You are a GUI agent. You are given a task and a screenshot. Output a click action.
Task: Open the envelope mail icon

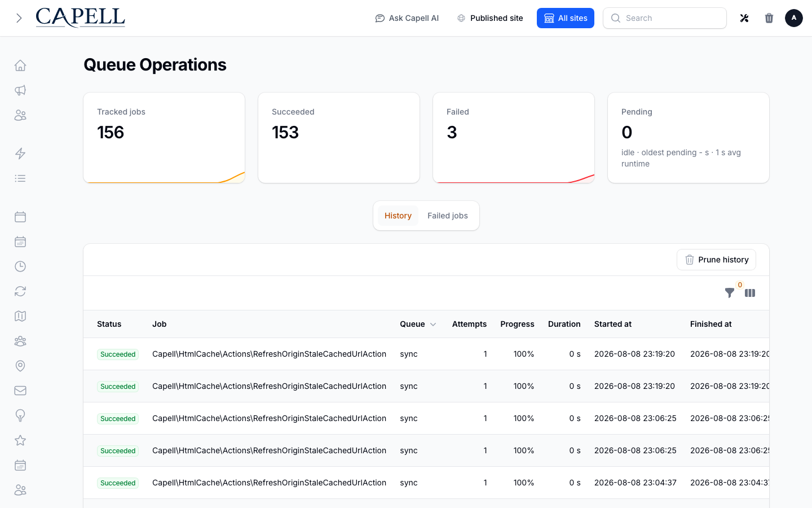pos(20,391)
